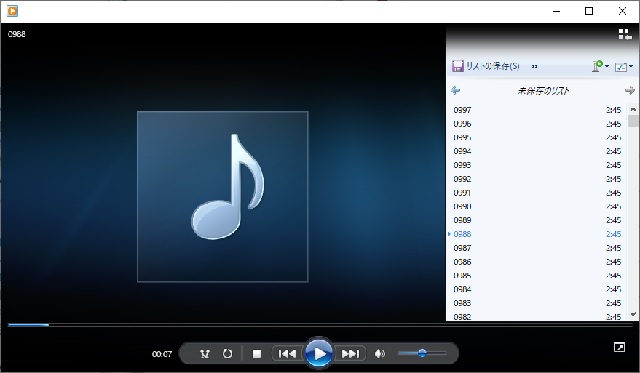
Task: Click the large round Play button
Action: coord(319,353)
